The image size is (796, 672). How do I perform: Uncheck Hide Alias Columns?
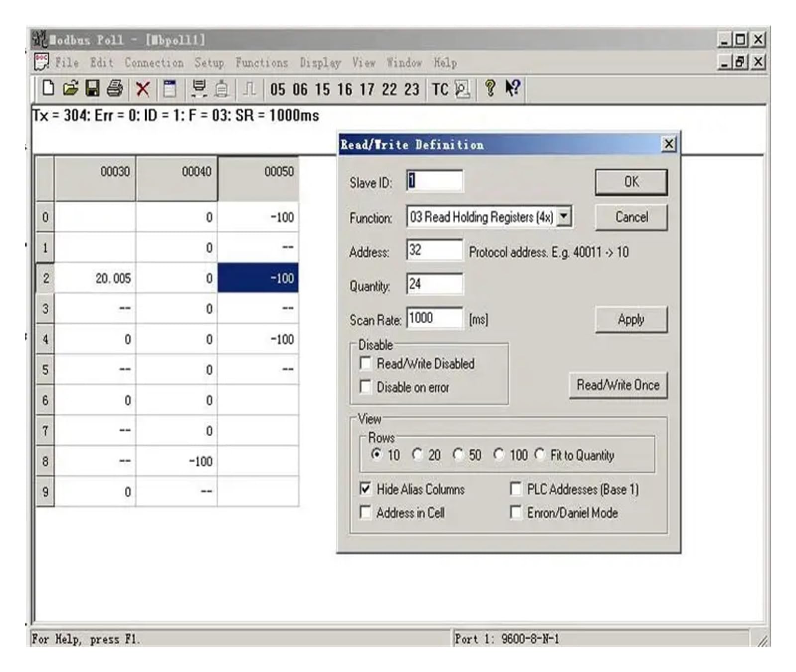coord(366,489)
